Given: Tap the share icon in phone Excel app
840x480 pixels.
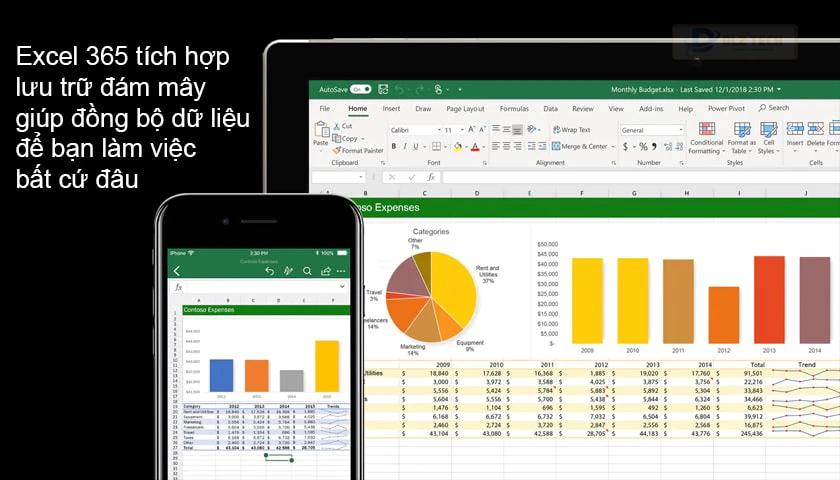Looking at the screenshot, I should tap(325, 271).
